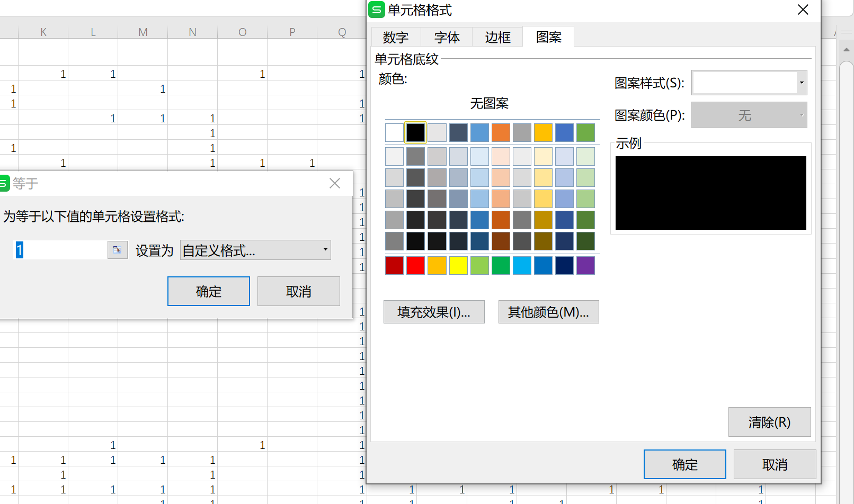Select light green in the standard colors row
854x504 pixels.
pos(479,265)
